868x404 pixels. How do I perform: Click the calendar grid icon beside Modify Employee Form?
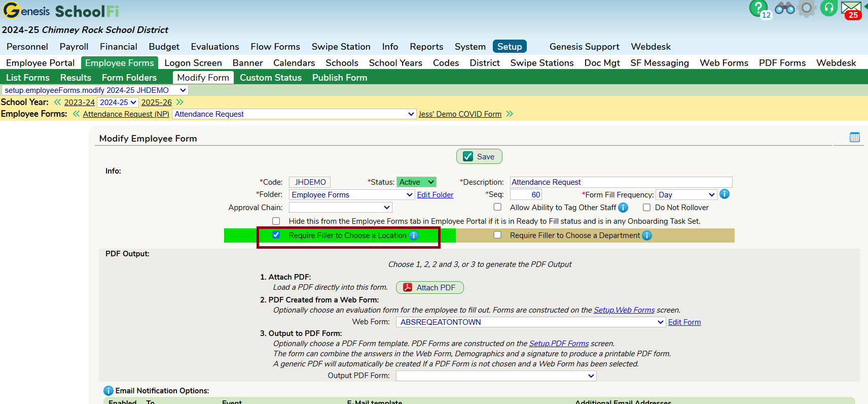click(855, 137)
